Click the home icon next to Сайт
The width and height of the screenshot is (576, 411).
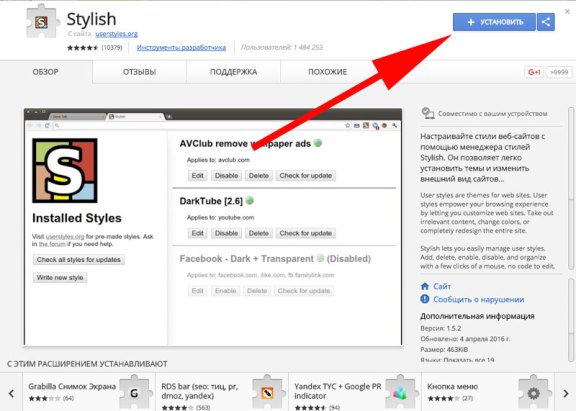pyautogui.click(x=425, y=286)
